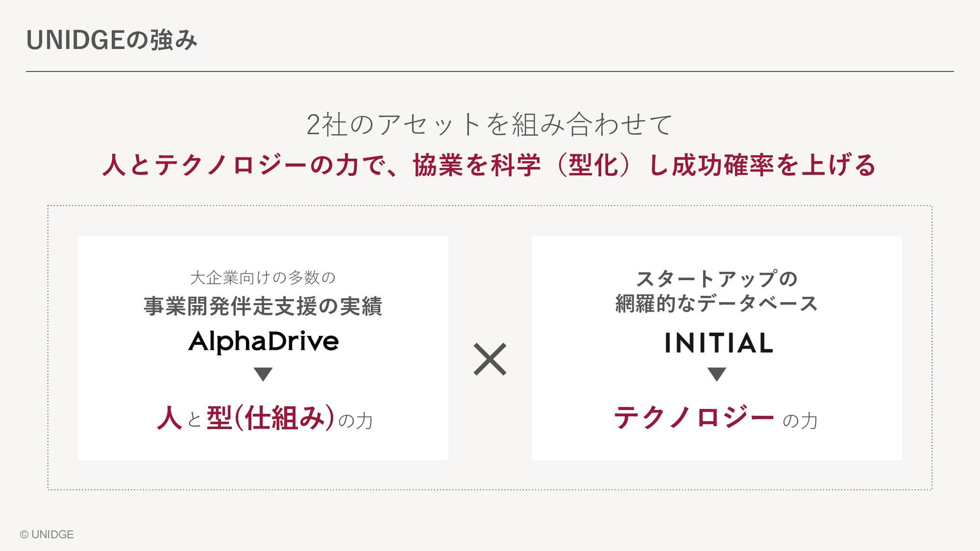Click の力 after テクノロジー
Image resolution: width=980 pixels, height=551 pixels.
pyautogui.click(x=800, y=421)
